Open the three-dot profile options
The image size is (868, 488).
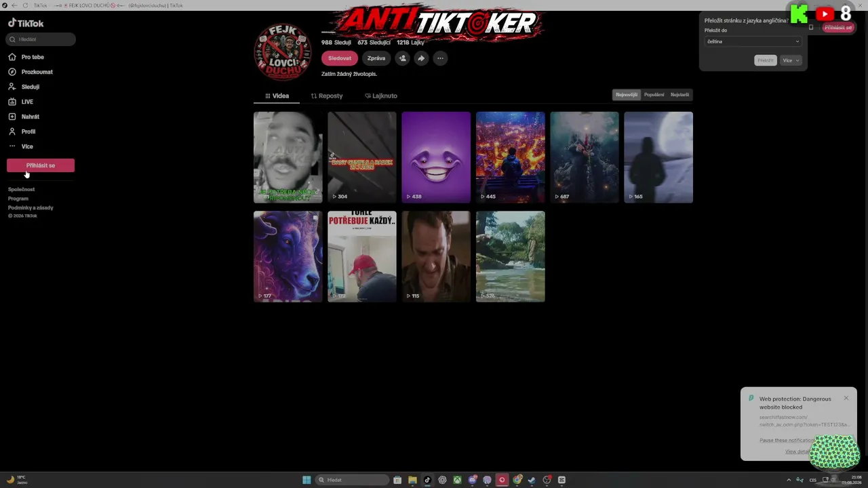440,58
